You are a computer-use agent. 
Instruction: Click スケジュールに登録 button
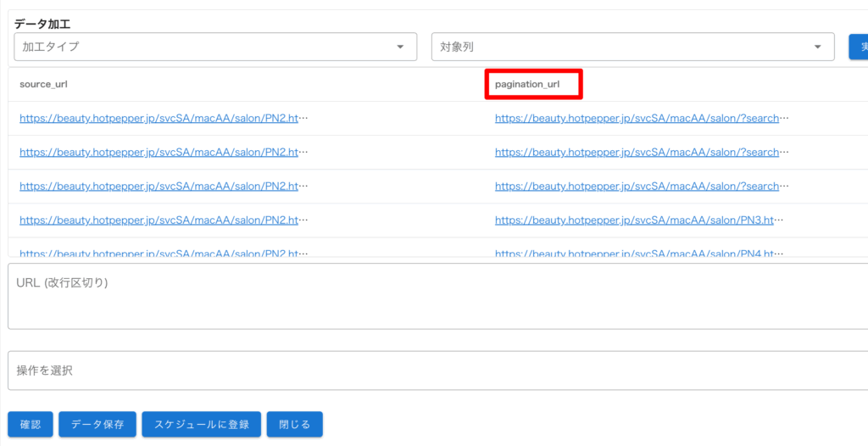[201, 424]
